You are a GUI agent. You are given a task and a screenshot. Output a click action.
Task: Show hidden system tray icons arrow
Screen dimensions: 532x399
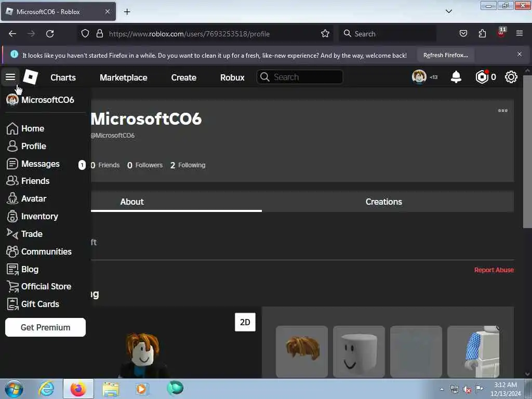tap(442, 389)
